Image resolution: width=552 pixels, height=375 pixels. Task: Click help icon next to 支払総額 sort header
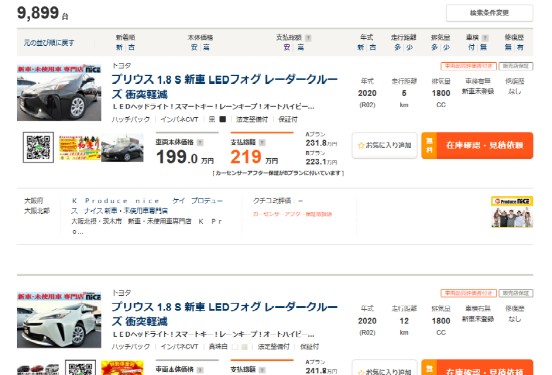click(x=308, y=38)
